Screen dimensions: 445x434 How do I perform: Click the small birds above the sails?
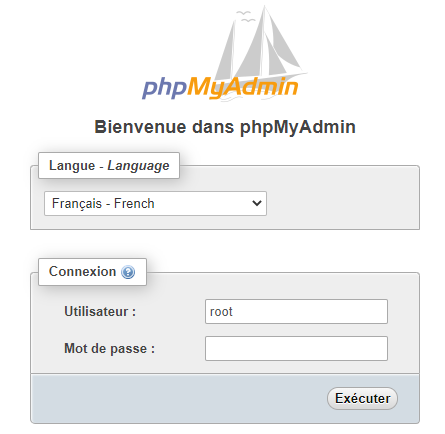pyautogui.click(x=245, y=17)
